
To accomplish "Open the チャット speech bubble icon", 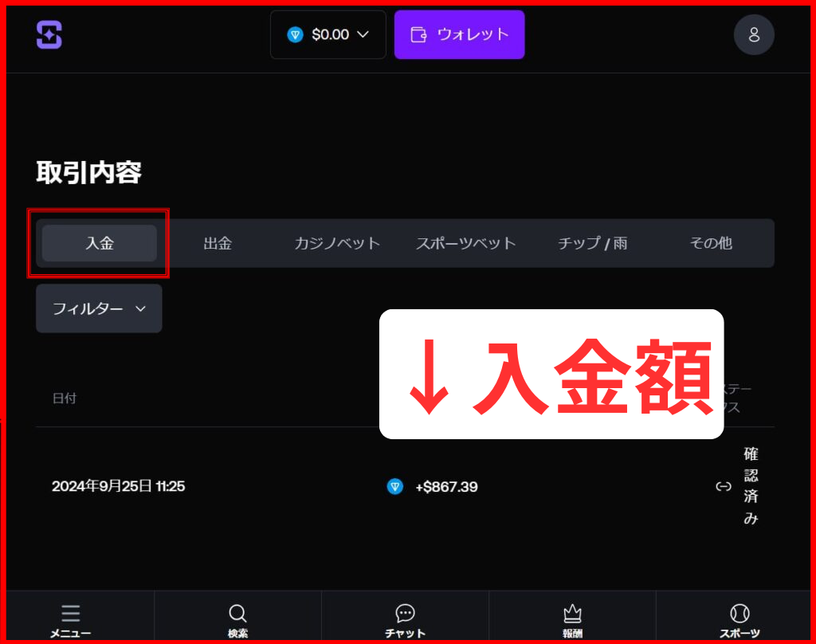I will (x=405, y=613).
